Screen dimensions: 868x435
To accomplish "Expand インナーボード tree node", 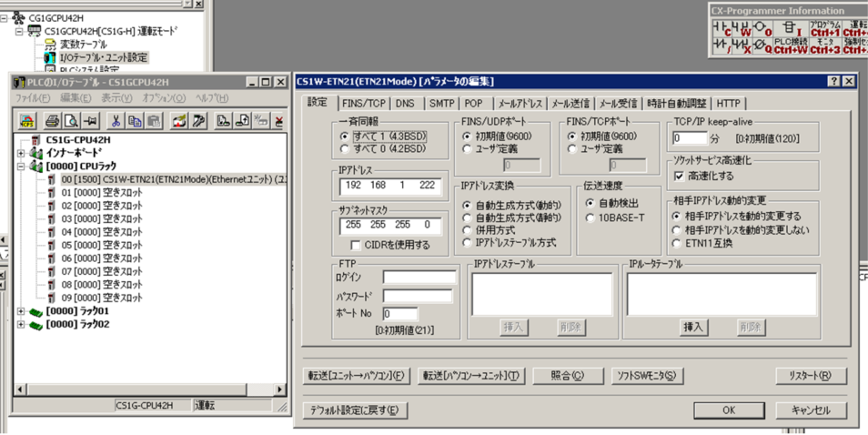I will click(21, 153).
